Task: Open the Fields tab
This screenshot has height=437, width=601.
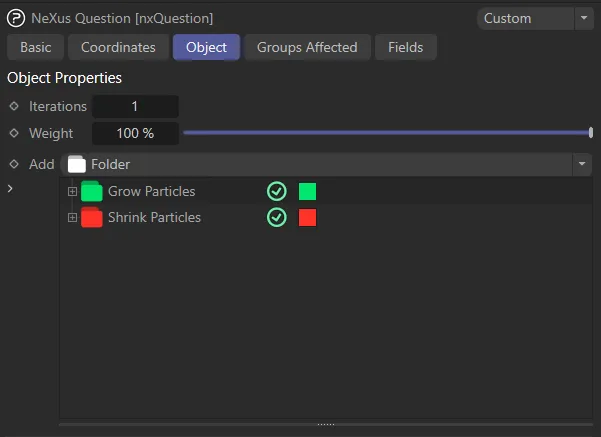Action: tap(405, 47)
